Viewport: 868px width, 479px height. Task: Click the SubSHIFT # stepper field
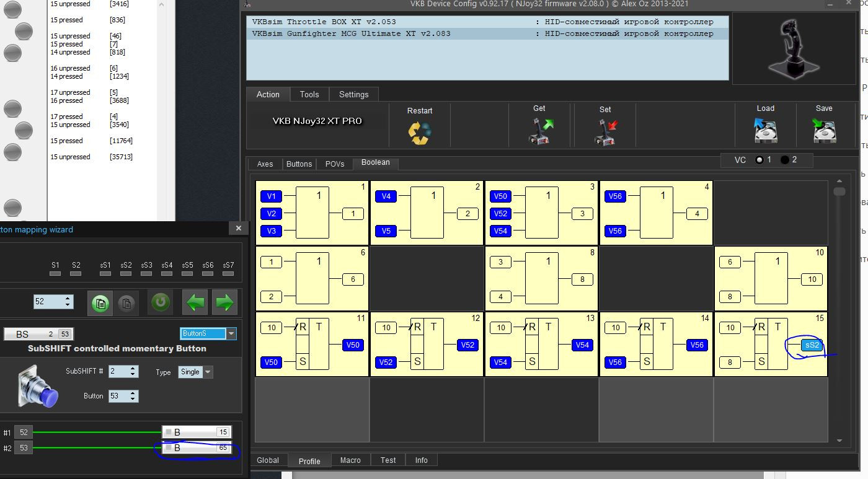123,371
